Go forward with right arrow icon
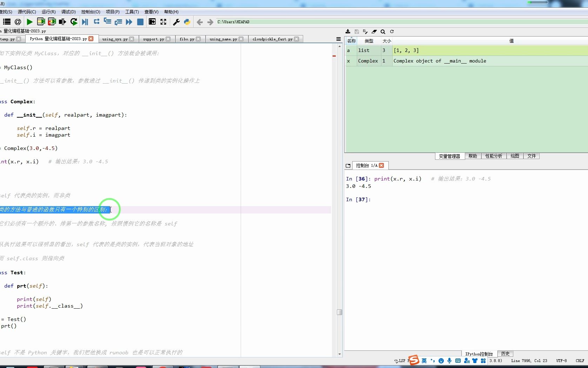This screenshot has height=368, width=588. tap(210, 22)
